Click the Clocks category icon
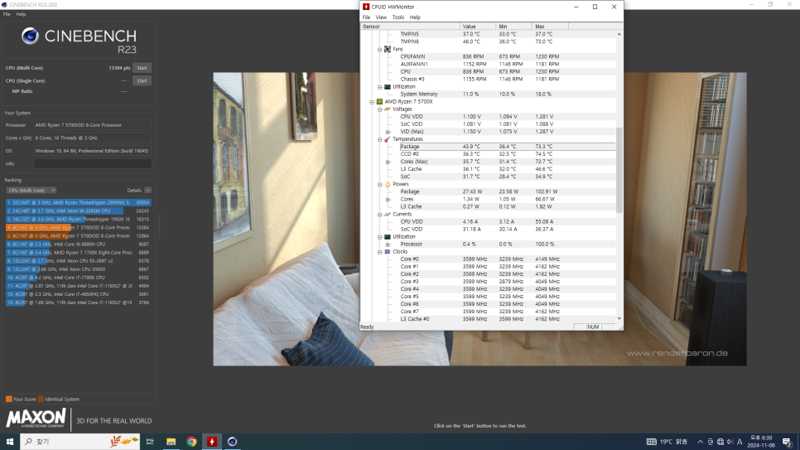Image resolution: width=800 pixels, height=450 pixels. click(x=387, y=252)
